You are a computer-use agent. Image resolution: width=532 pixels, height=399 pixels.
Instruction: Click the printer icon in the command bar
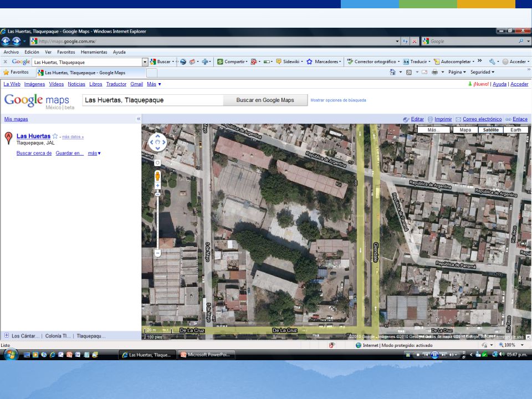(434, 72)
